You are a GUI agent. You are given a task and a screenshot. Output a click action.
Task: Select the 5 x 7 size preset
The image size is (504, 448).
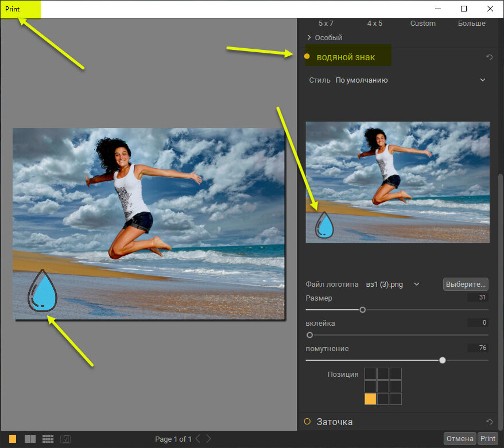[x=326, y=24]
